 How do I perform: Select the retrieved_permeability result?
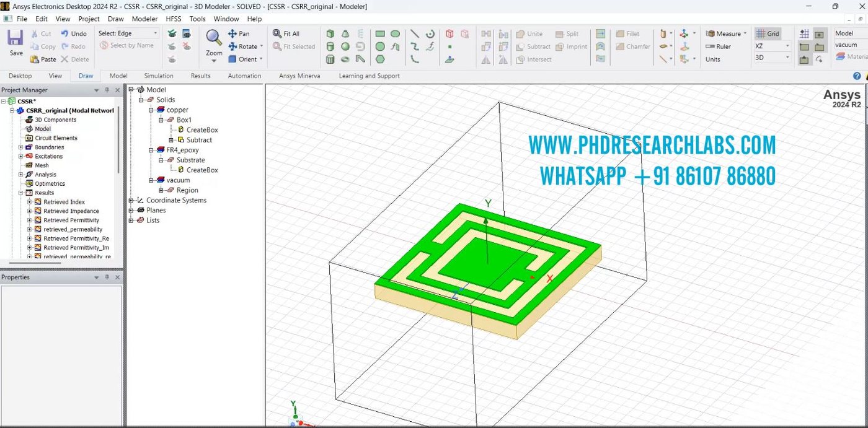(73, 229)
